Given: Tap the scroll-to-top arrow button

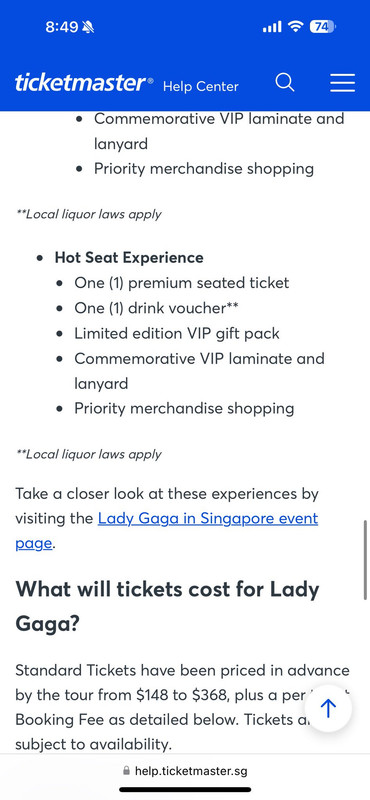Looking at the screenshot, I should pos(328,708).
